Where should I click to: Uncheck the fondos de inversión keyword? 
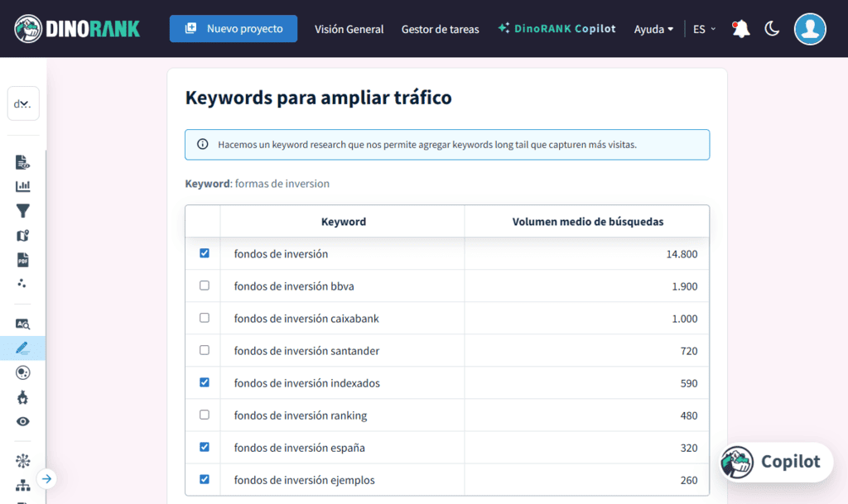[204, 253]
